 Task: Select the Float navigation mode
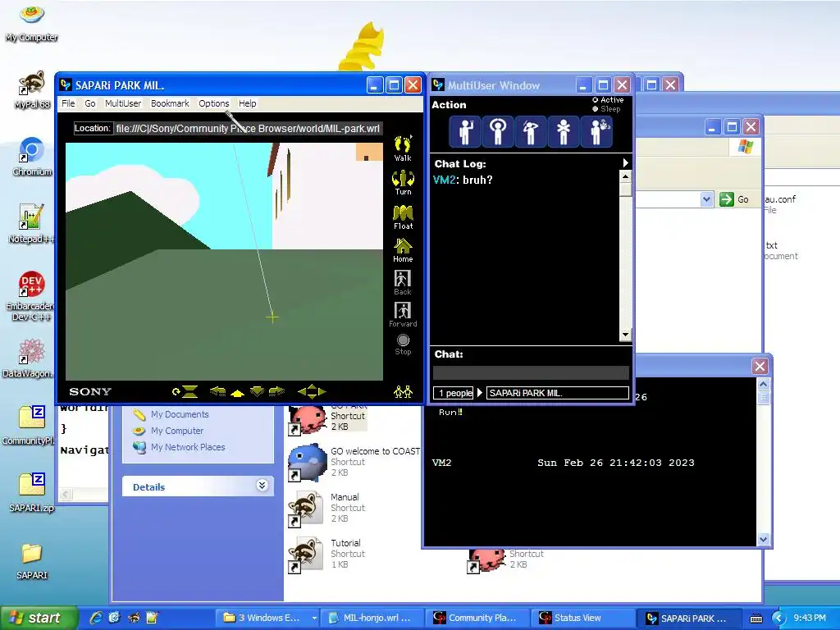(403, 217)
